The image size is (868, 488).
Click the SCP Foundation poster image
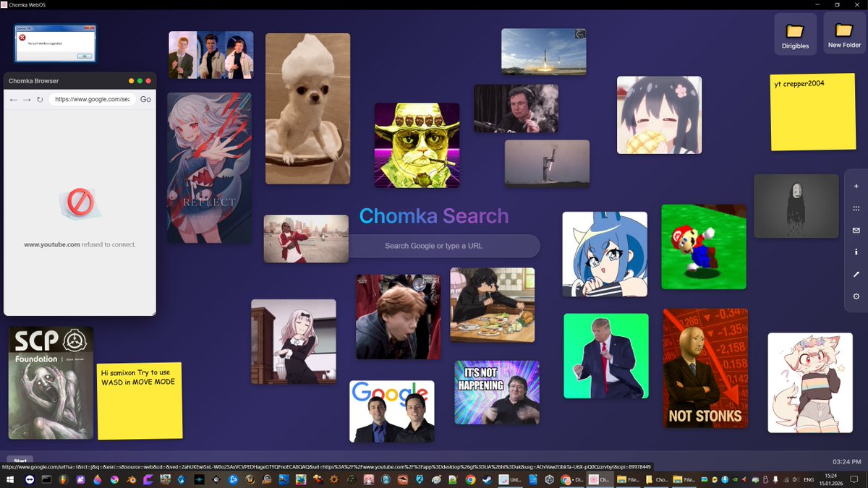coord(51,383)
